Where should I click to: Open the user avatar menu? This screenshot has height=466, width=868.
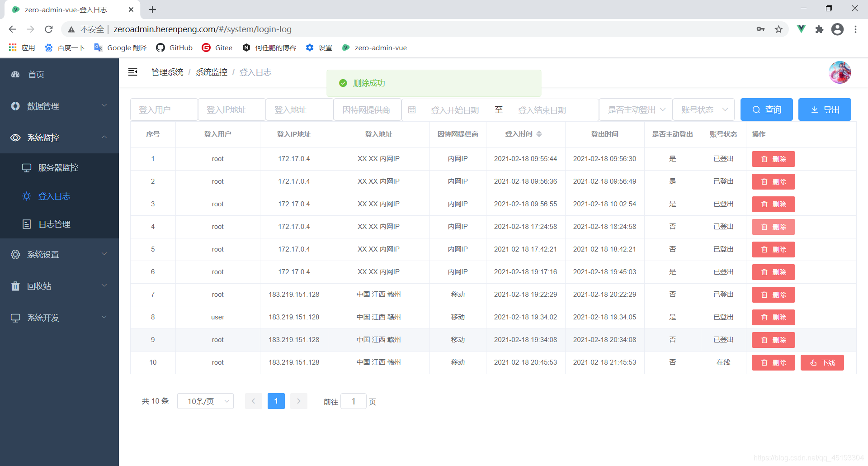pyautogui.click(x=840, y=72)
